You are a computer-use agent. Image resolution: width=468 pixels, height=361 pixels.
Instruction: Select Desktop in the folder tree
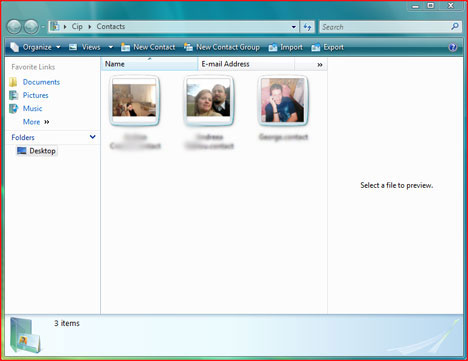[37, 151]
